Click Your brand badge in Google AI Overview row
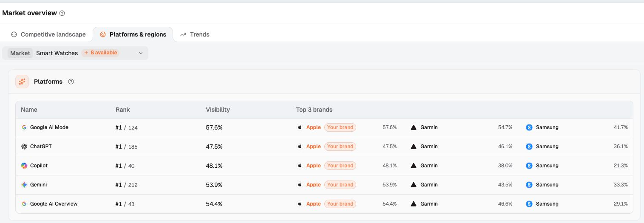Screen dimensions: 644x223 [x=340, y=204]
